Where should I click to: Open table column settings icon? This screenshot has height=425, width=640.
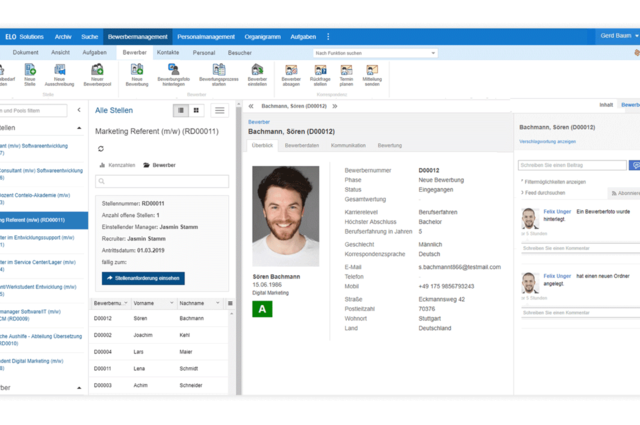(x=230, y=303)
